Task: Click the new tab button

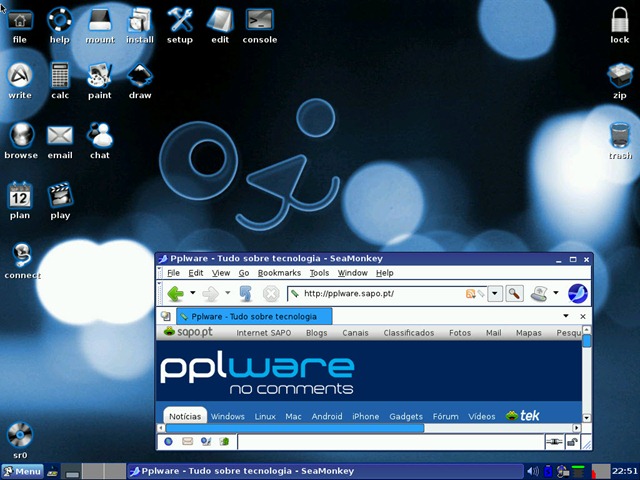Action: click(x=165, y=316)
